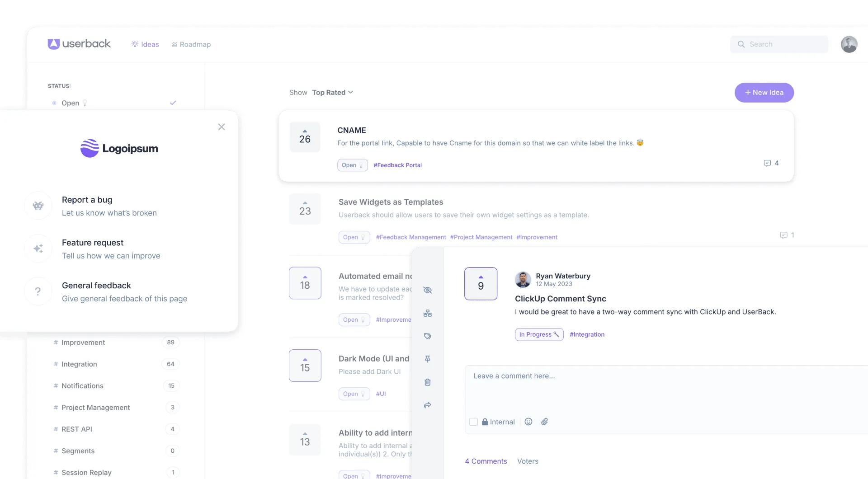The height and width of the screenshot is (479, 868).
Task: Click the New Idea button
Action: click(764, 92)
